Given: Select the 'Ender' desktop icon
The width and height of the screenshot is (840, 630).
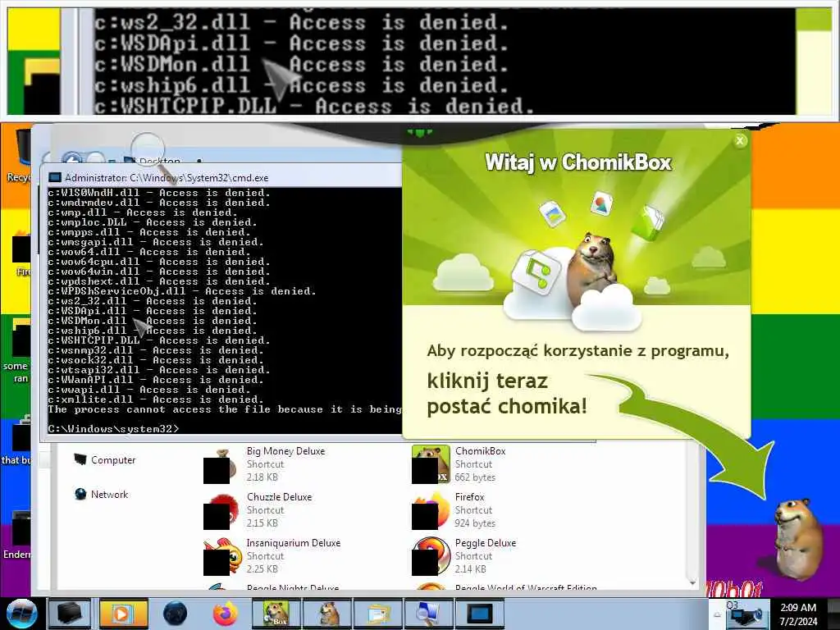Looking at the screenshot, I should point(18,535).
